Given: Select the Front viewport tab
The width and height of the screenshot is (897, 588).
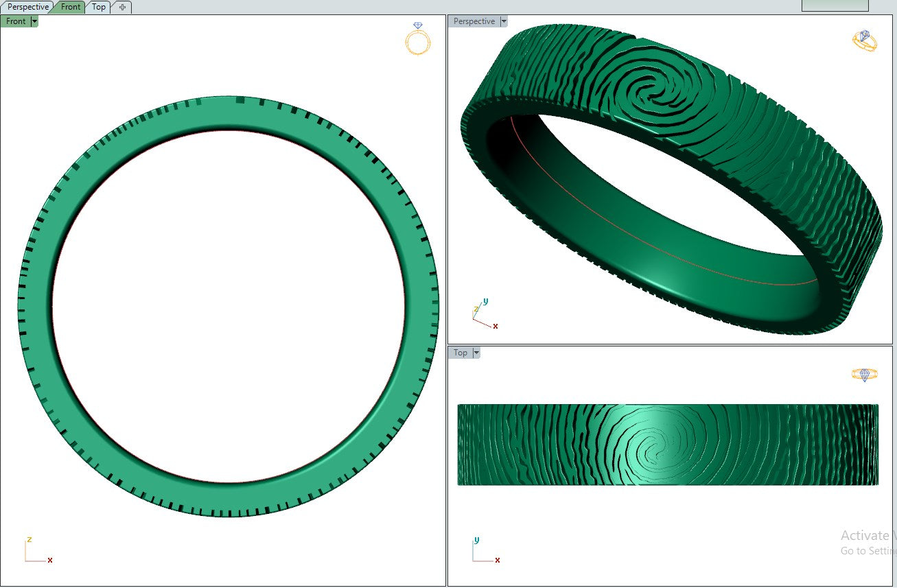Looking at the screenshot, I should tap(70, 7).
